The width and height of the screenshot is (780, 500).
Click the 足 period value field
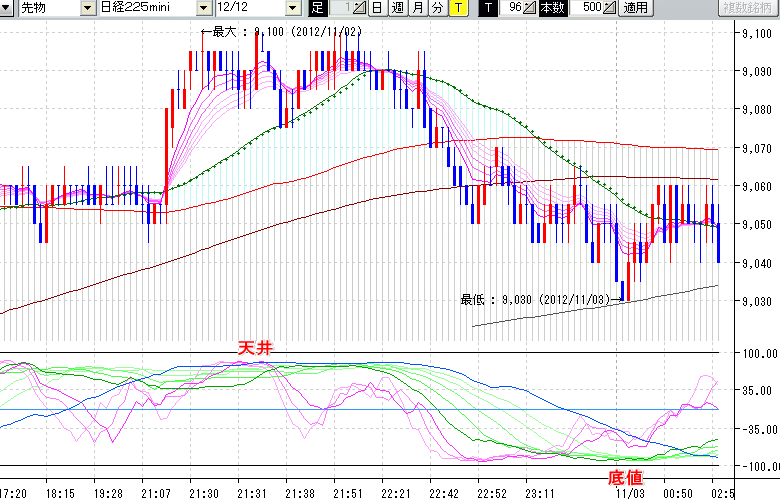tap(342, 8)
